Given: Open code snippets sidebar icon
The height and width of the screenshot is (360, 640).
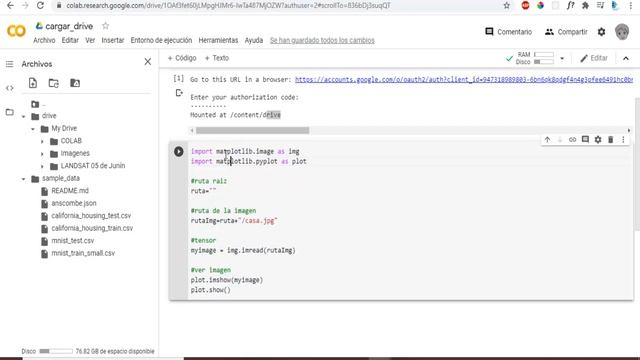Looking at the screenshot, I should (x=9, y=88).
